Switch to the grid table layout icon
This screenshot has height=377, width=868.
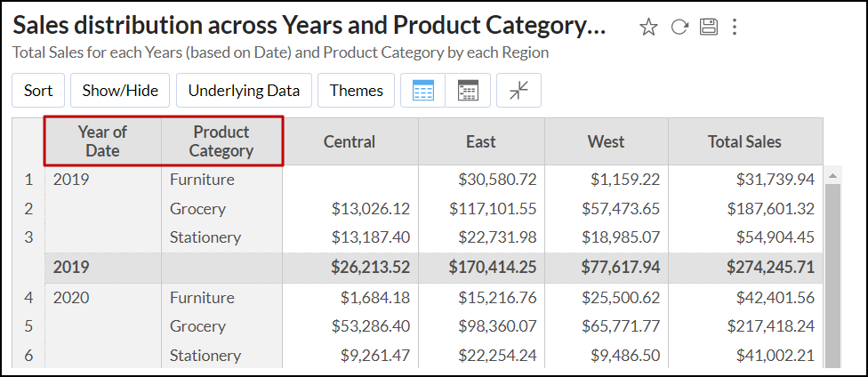pyautogui.click(x=423, y=91)
